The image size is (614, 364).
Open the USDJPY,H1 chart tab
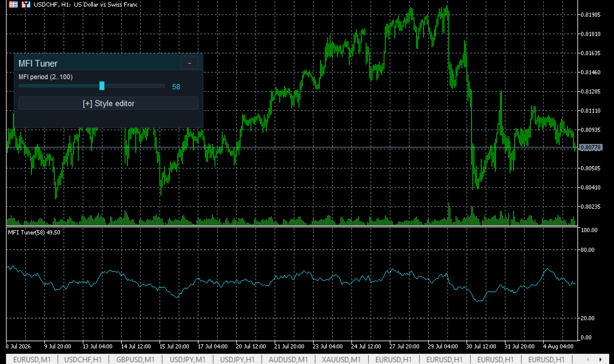(237, 359)
